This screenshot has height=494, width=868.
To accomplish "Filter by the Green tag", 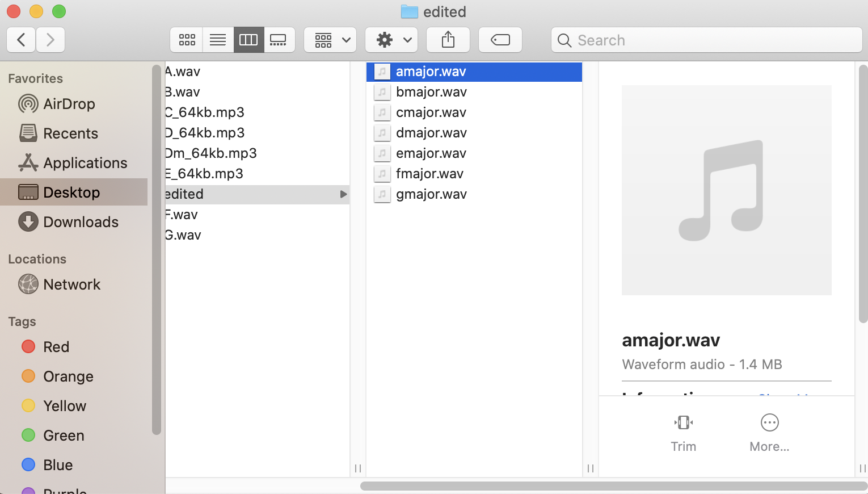I will click(74, 436).
